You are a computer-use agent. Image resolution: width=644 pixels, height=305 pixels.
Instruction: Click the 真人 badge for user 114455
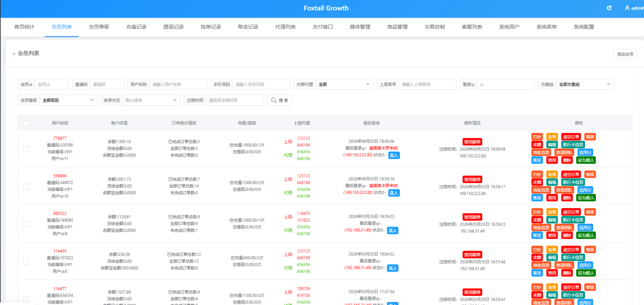point(392,268)
